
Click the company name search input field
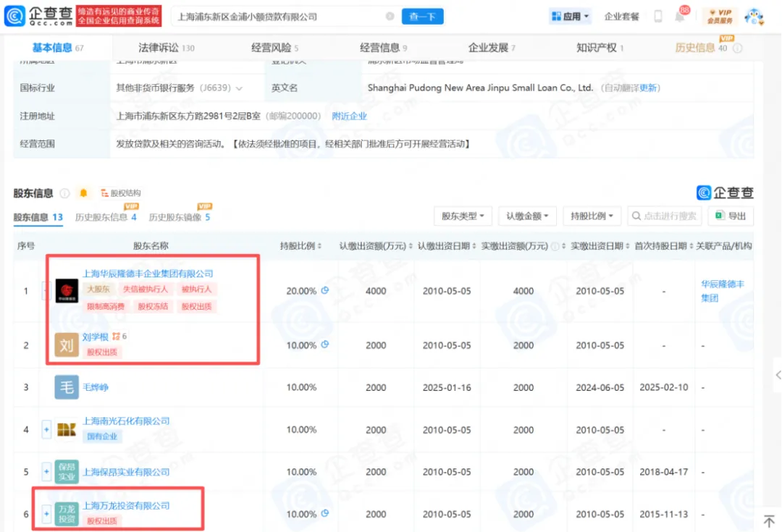279,17
